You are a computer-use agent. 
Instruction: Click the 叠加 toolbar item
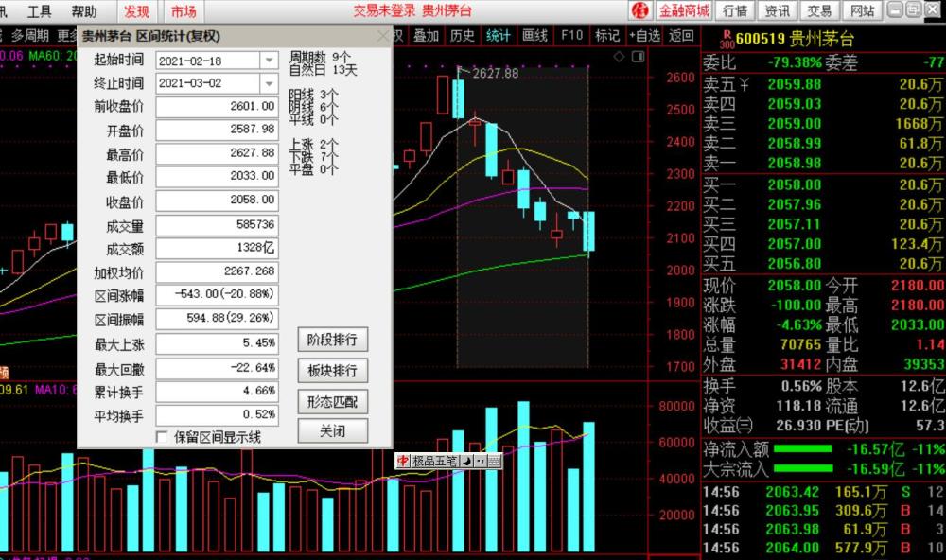[426, 36]
